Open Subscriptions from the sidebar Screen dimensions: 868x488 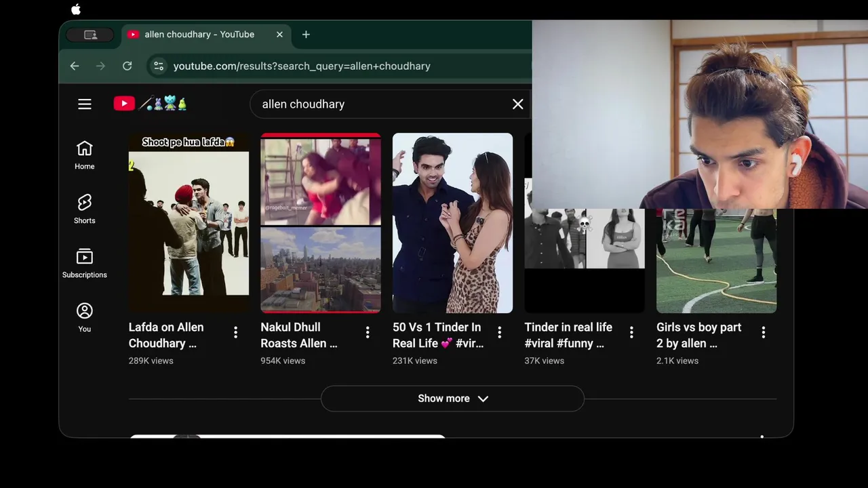point(85,264)
